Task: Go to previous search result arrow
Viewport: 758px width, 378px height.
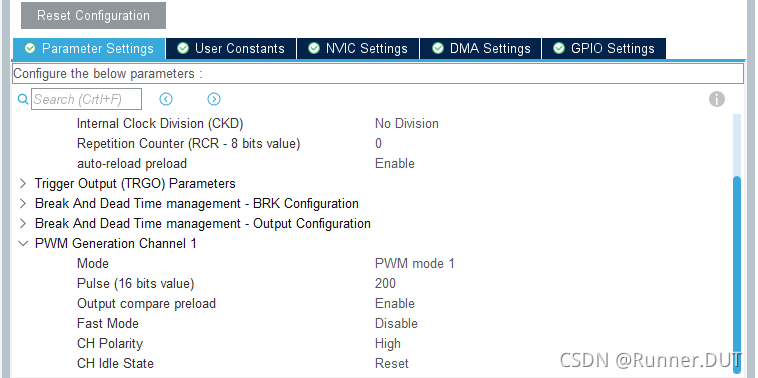Action: point(166,99)
